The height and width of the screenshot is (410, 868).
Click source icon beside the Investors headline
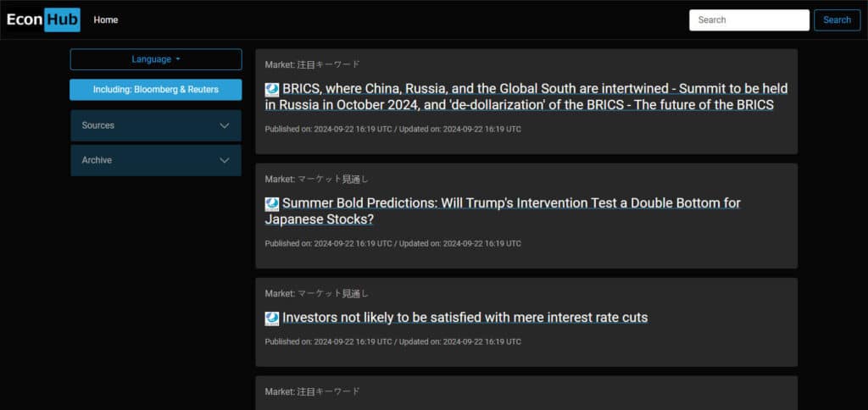click(272, 319)
